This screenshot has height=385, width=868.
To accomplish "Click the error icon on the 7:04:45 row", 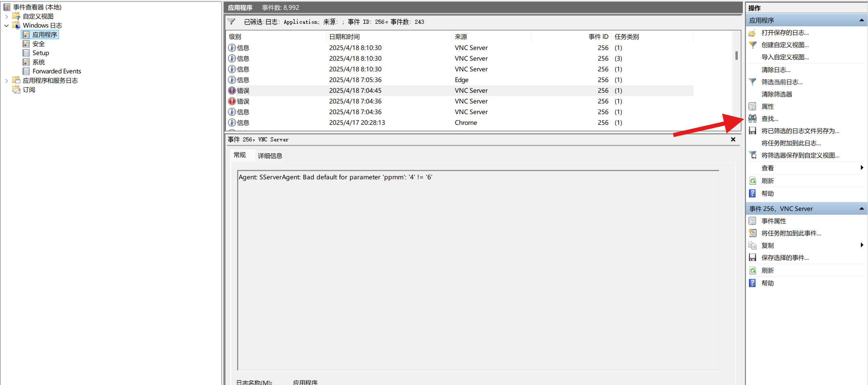I will [x=232, y=91].
